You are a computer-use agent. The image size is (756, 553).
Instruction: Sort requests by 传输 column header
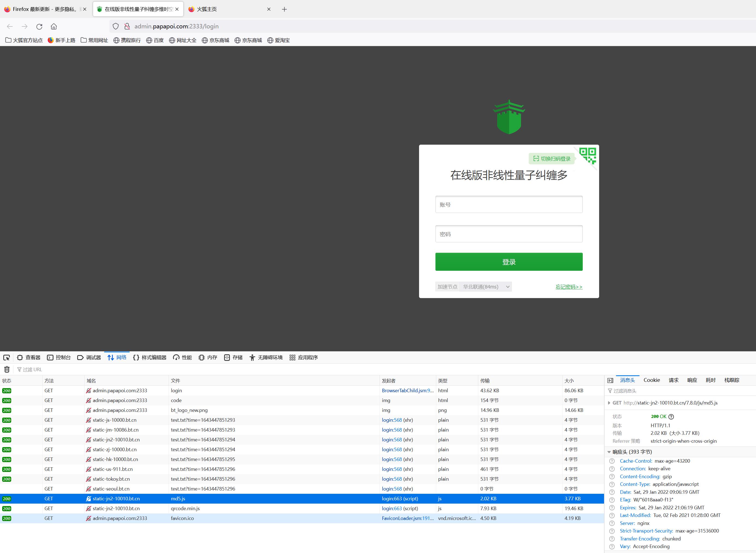(x=520, y=380)
